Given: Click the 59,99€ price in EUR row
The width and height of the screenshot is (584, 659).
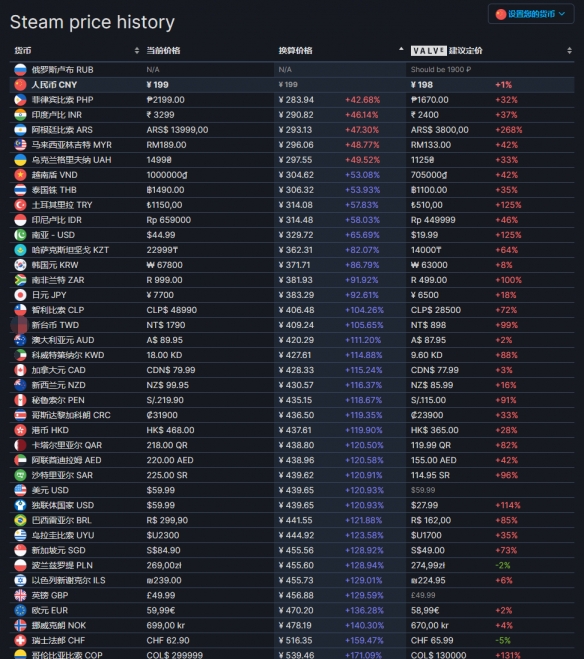Looking at the screenshot, I should click(x=160, y=611).
